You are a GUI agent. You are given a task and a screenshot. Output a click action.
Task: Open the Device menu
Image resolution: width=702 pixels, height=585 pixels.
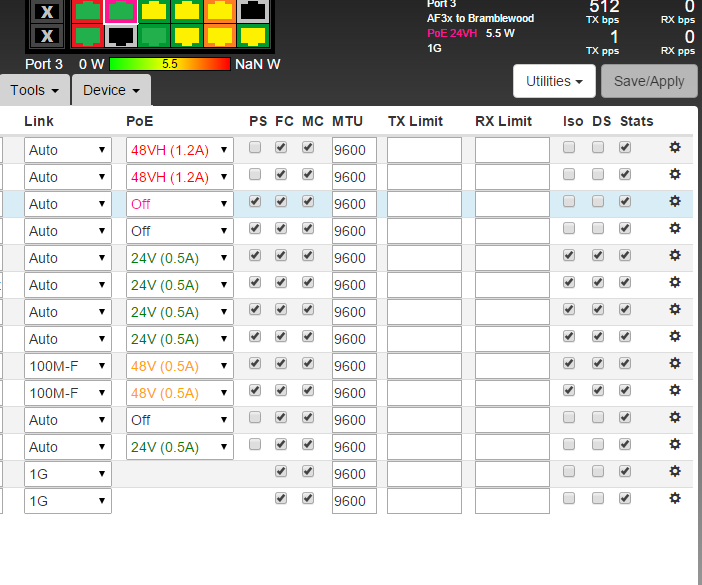point(110,90)
